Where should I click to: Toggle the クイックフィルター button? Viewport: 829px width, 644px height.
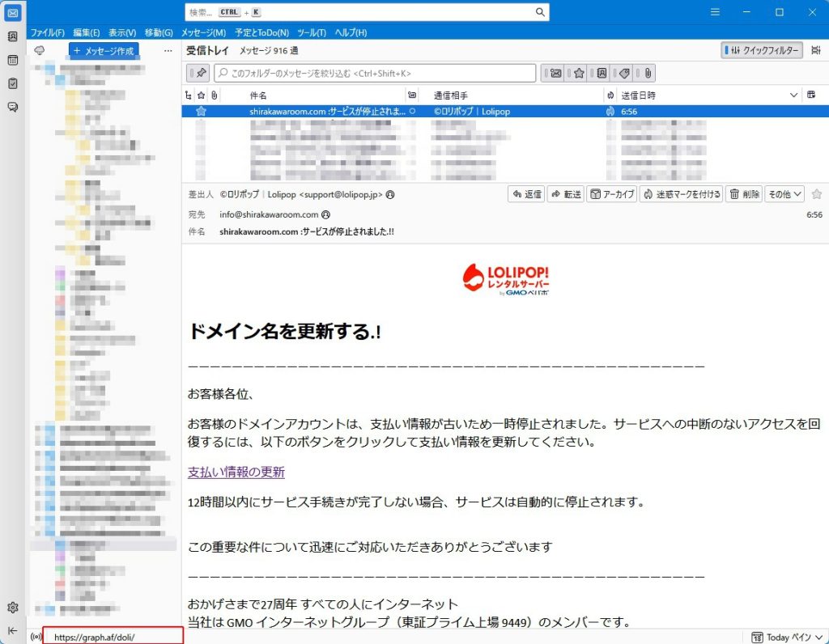pyautogui.click(x=762, y=50)
